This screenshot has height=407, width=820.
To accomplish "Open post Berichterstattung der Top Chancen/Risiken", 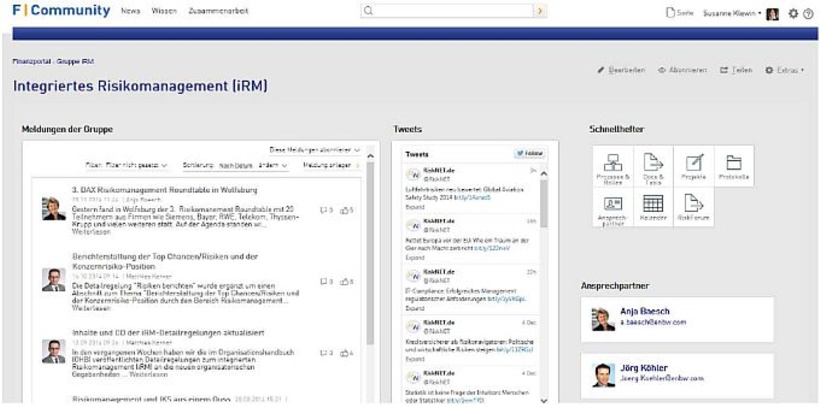I will [x=165, y=262].
